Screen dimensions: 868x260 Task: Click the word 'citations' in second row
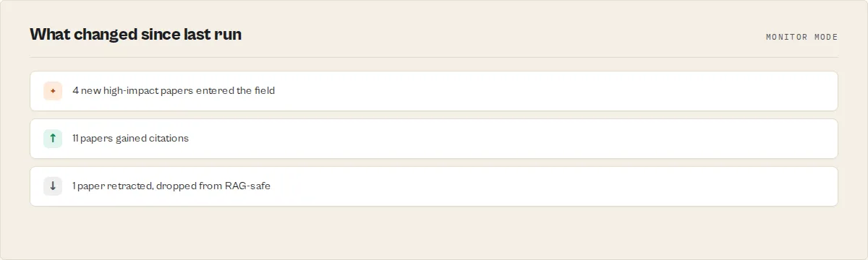pyautogui.click(x=169, y=139)
